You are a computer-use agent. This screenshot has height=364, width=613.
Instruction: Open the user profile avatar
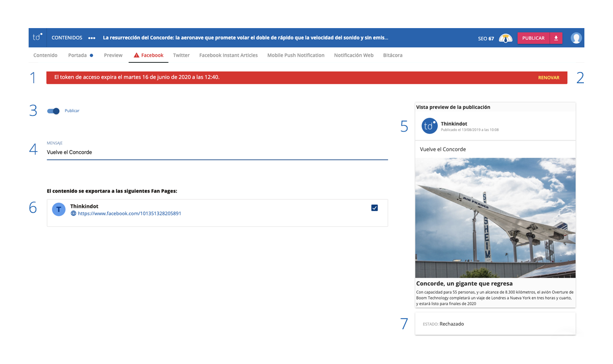pos(576,38)
